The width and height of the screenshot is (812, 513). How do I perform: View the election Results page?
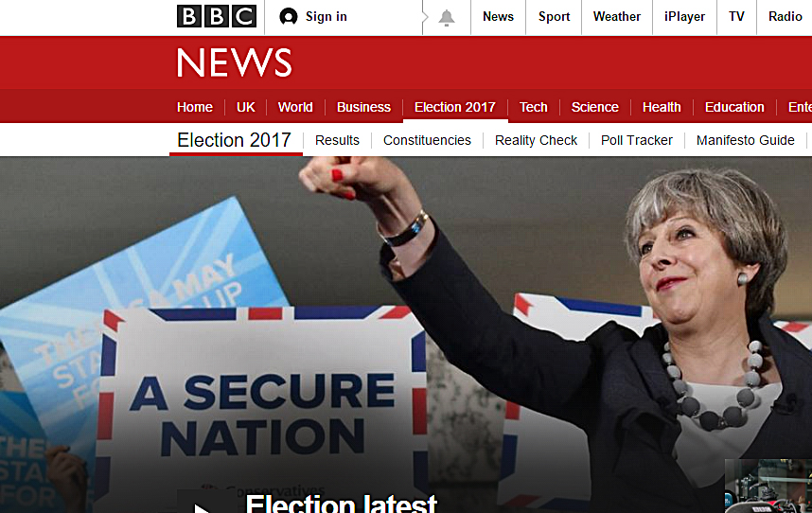click(337, 140)
